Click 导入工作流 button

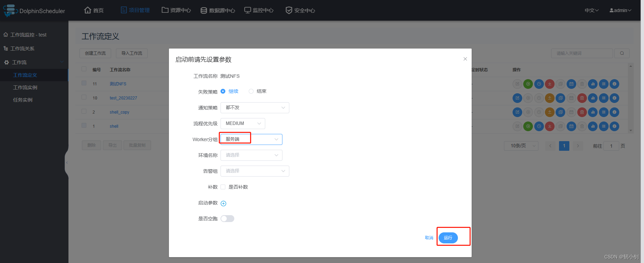132,53
